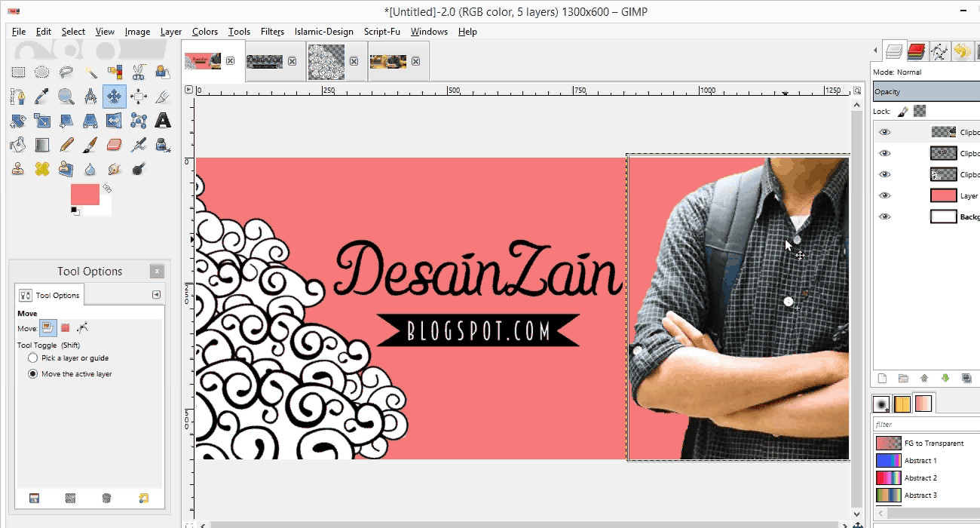
Task: Select the Rotate tool
Action: click(18, 121)
